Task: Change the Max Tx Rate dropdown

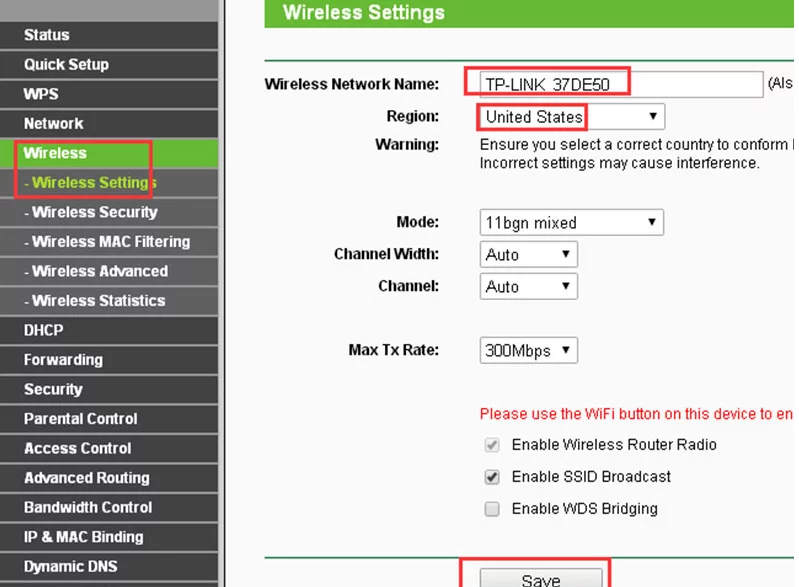Action: [x=528, y=351]
